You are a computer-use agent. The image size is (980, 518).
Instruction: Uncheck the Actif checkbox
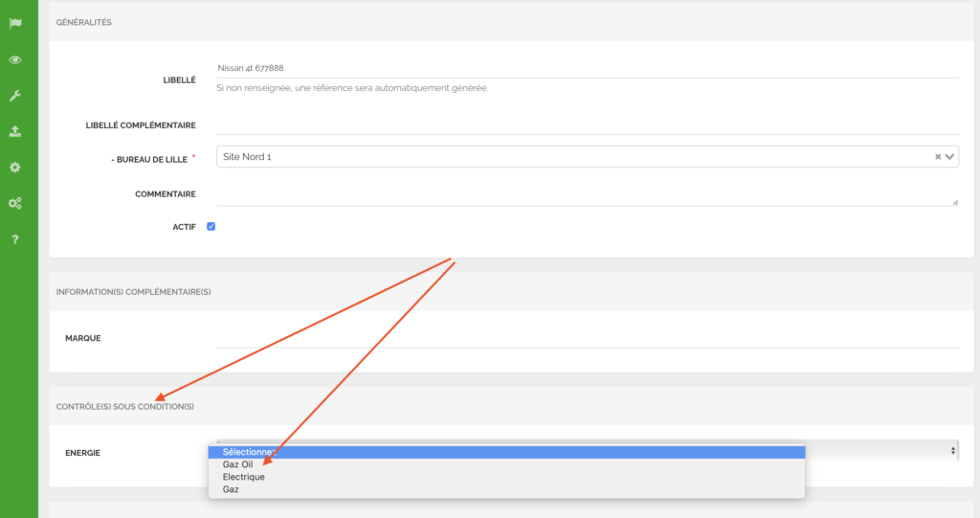point(212,227)
